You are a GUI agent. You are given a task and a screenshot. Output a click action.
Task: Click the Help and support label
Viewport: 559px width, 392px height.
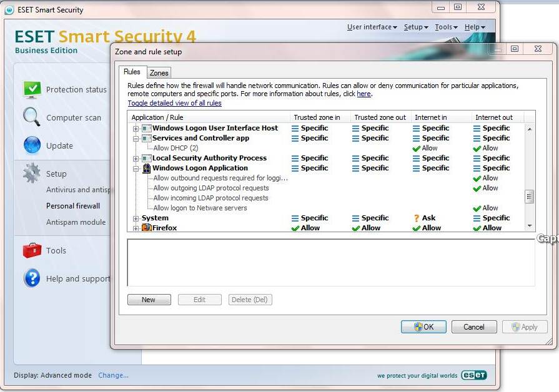(x=78, y=278)
